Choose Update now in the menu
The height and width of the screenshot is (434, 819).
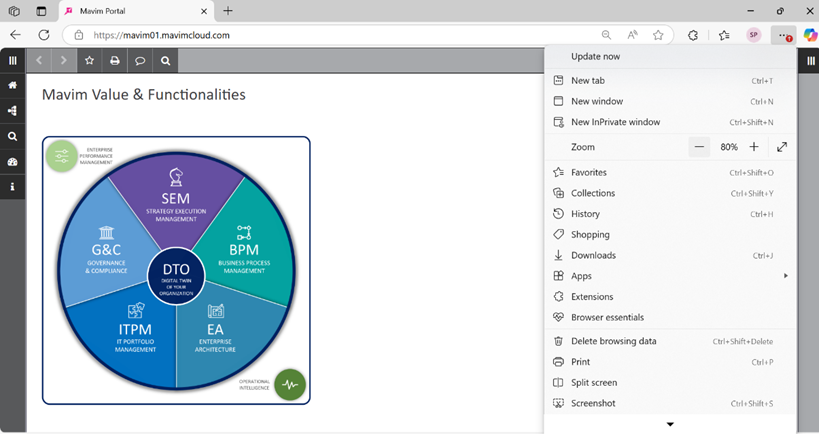pos(671,56)
